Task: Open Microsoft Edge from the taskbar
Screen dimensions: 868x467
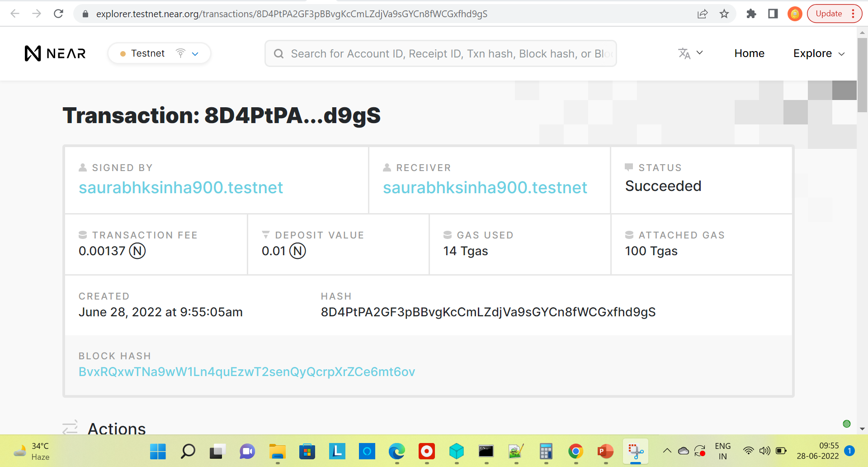Action: pos(396,451)
